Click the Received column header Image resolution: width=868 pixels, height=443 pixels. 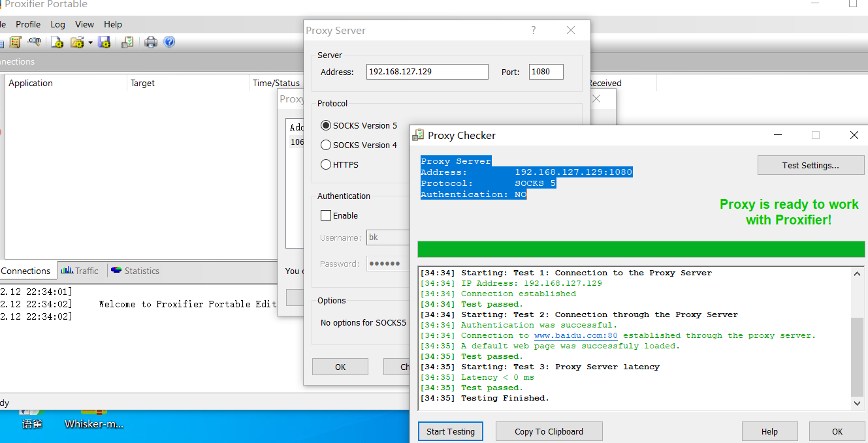coord(605,83)
